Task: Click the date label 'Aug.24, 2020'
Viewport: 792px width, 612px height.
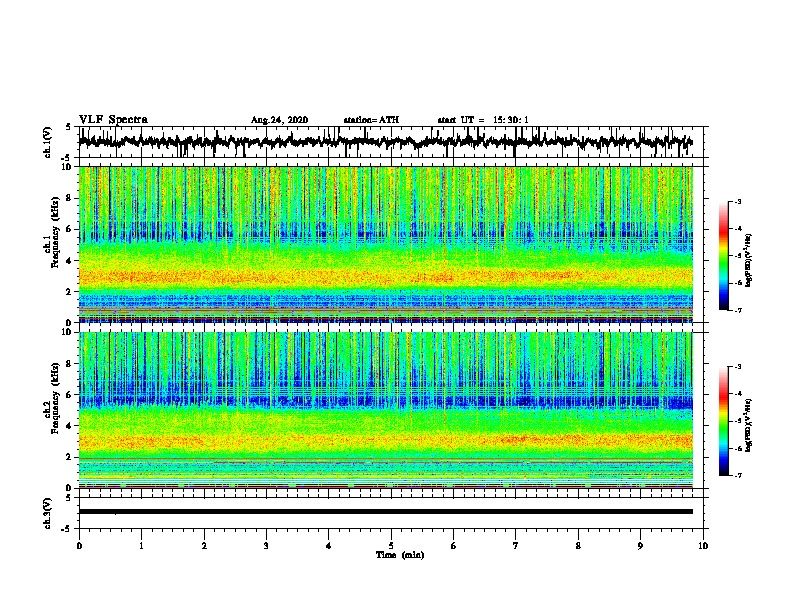Action: pos(279,120)
